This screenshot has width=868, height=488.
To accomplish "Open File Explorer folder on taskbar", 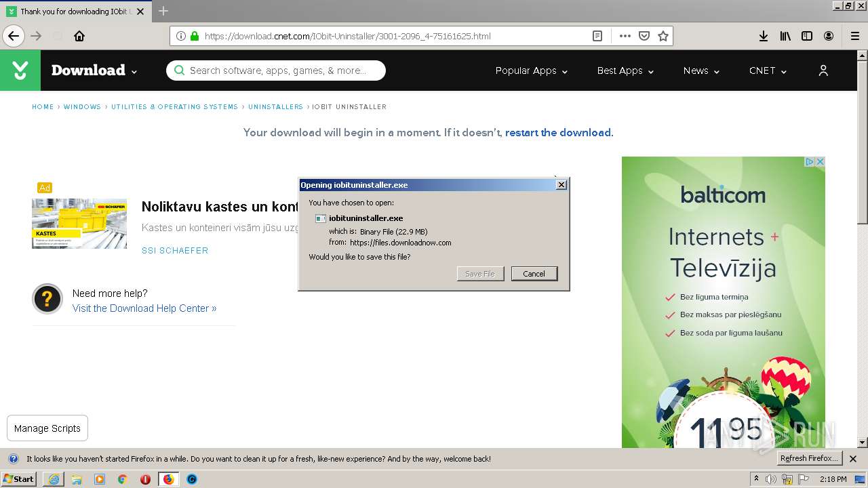I will click(77, 479).
